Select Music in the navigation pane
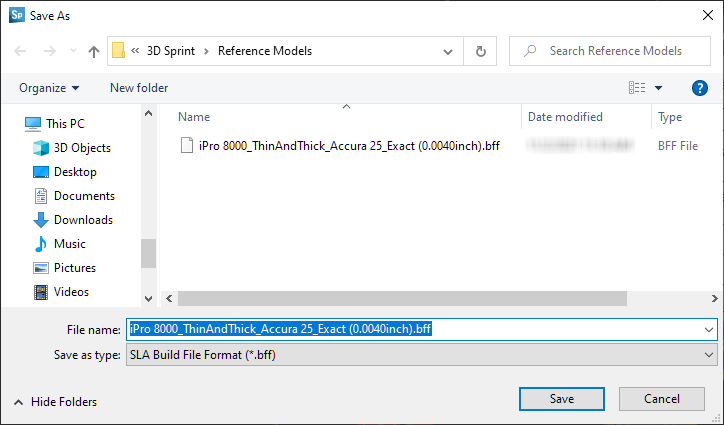Viewport: 724px width, 425px height. click(x=69, y=244)
